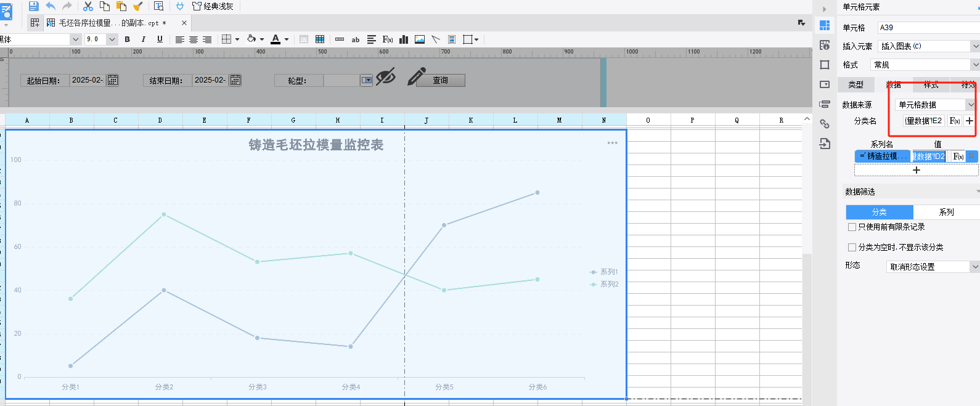Open 经典浅灰 theme selector
The width and height of the screenshot is (980, 406).
[x=213, y=6]
